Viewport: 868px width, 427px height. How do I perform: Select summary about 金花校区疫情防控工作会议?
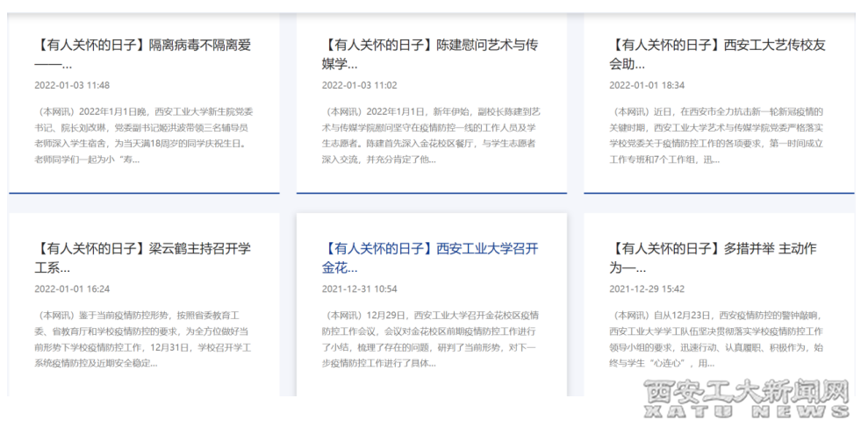tap(430, 339)
